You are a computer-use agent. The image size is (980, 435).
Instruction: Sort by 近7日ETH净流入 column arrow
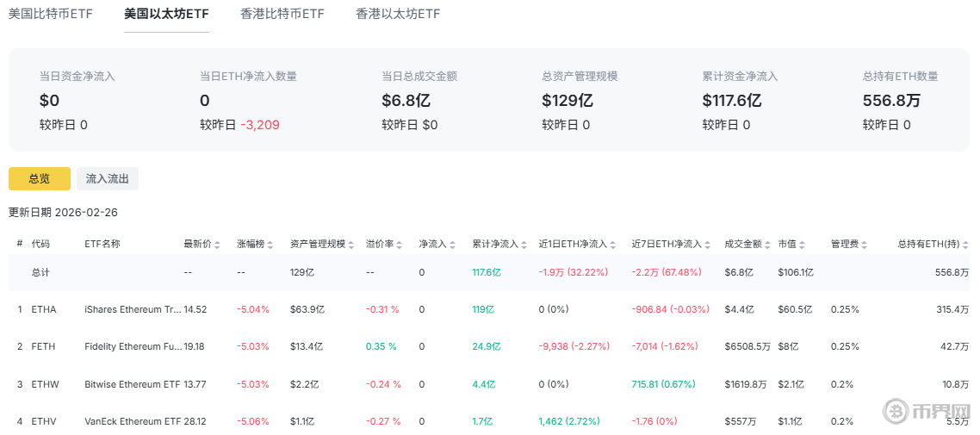coord(707,245)
